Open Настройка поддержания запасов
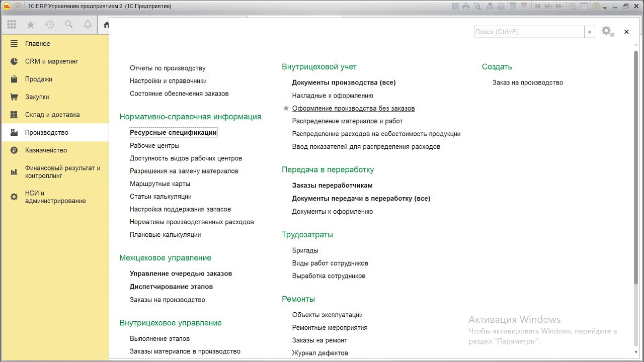This screenshot has width=644, height=362. click(x=180, y=209)
